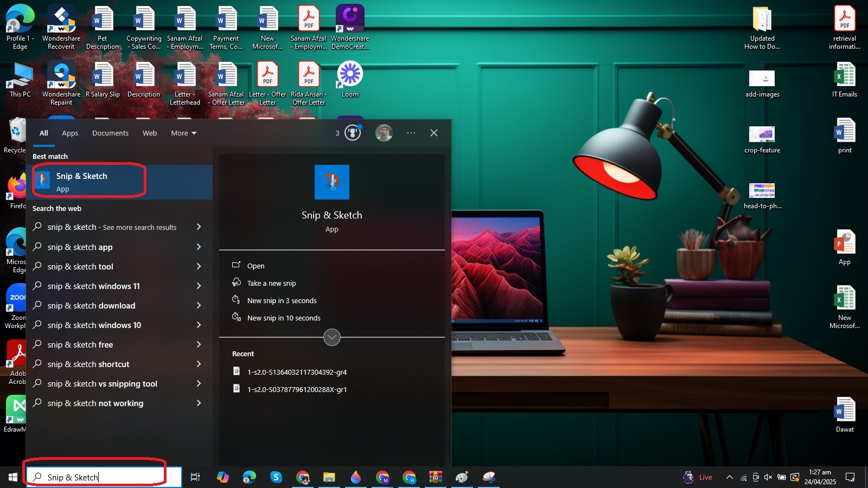Expand chevron beside 'snip & sketch download'
The width and height of the screenshot is (868, 488).
pyautogui.click(x=199, y=305)
